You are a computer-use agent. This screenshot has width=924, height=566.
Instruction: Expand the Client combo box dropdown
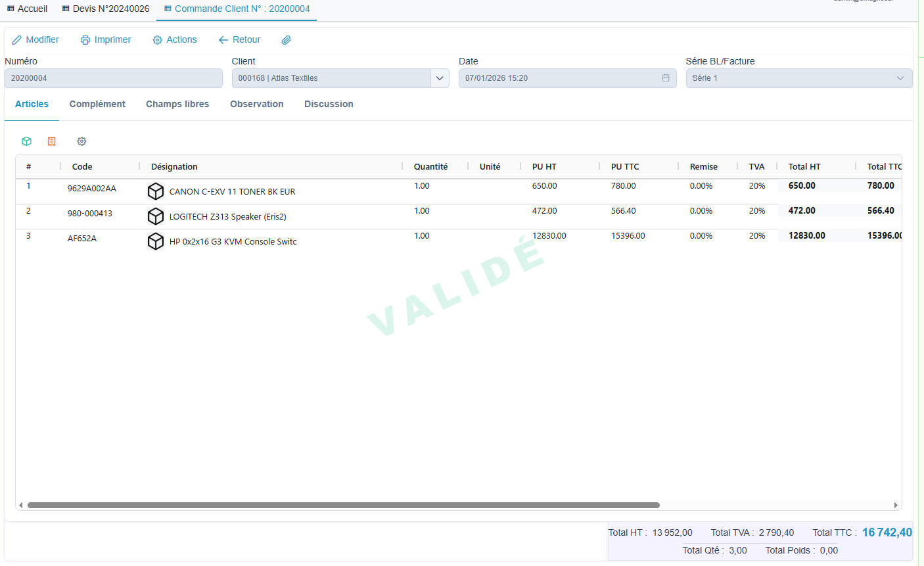tap(439, 78)
